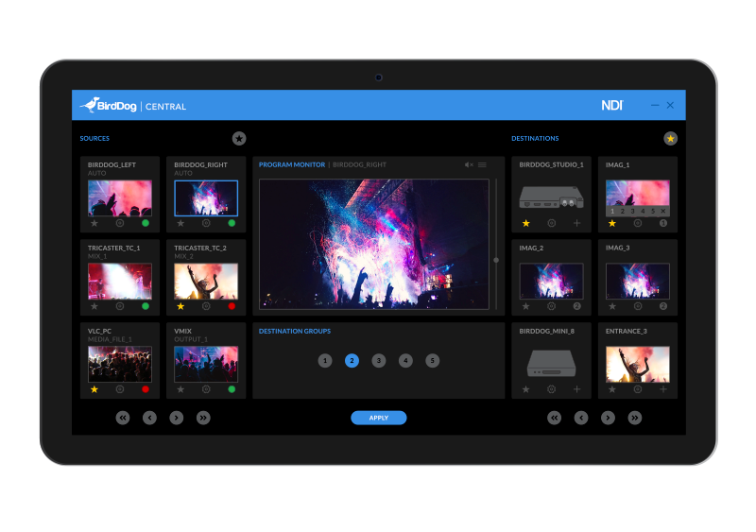Select TRICASTER_TC_2 source thumbnail
This screenshot has width=756, height=532.
[206, 282]
